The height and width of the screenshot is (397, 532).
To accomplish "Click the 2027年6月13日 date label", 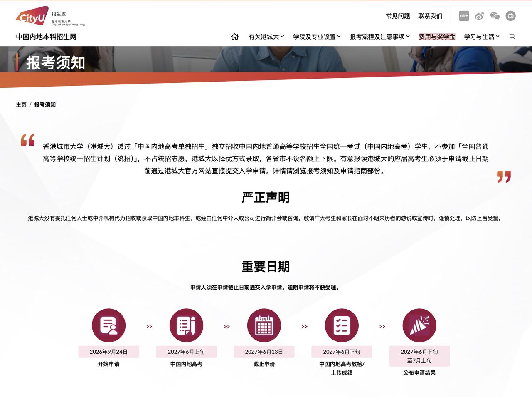I will click(x=264, y=352).
